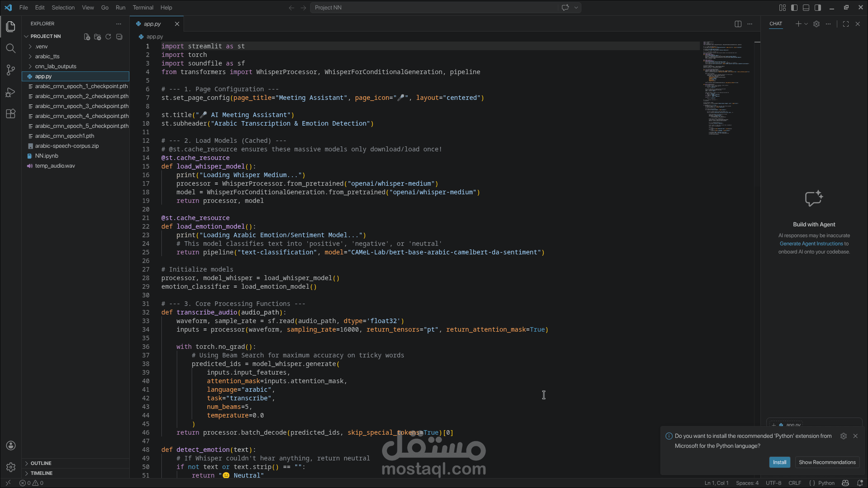Open the Extensions view
This screenshot has height=488, width=868.
click(11, 114)
